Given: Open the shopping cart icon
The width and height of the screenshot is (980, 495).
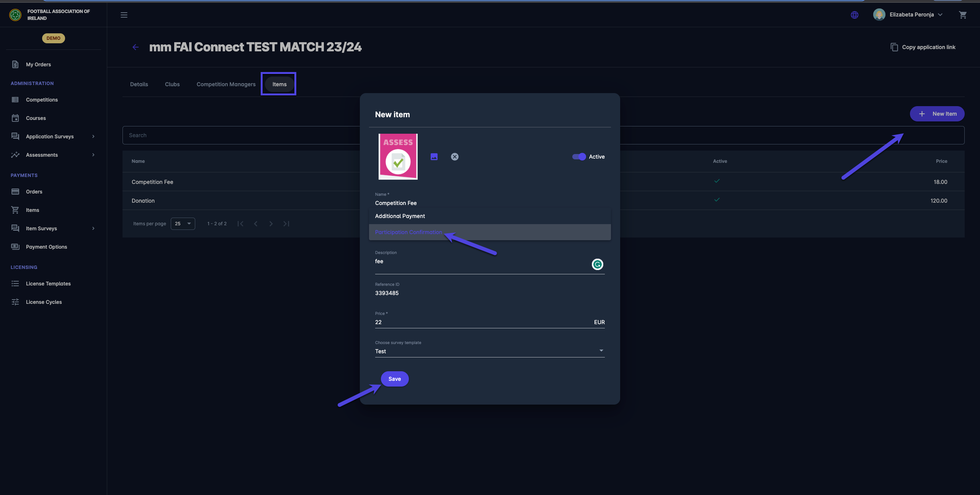Looking at the screenshot, I should coord(963,15).
